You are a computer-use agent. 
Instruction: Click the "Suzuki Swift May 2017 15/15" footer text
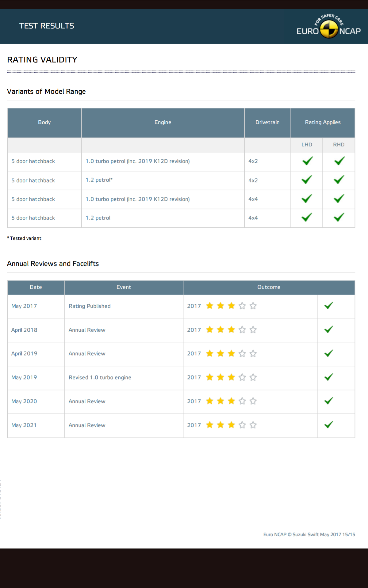[324, 535]
